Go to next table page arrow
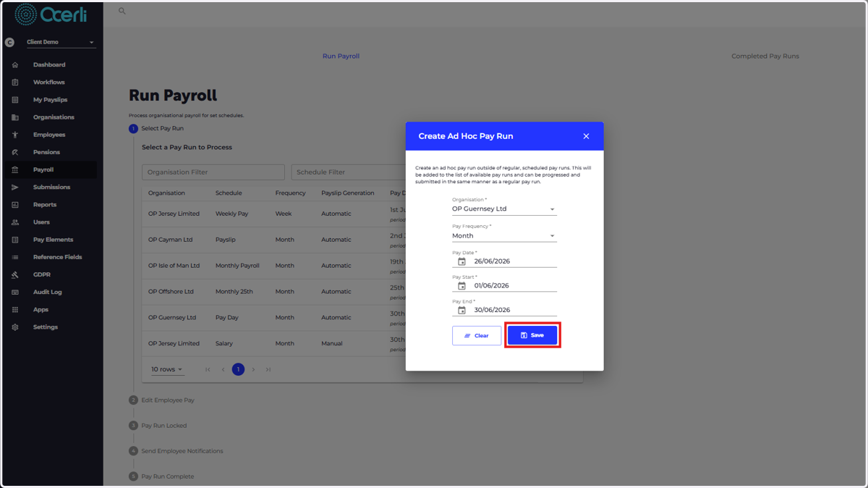868x488 pixels. pyautogui.click(x=253, y=369)
